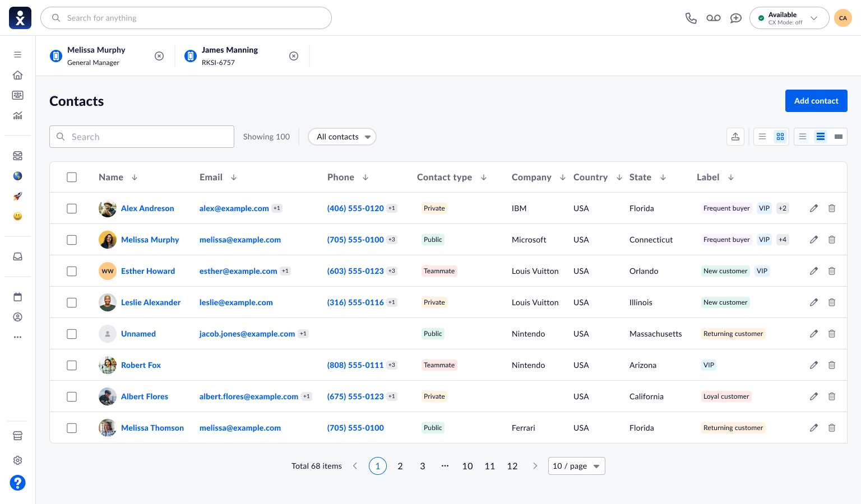Switch to grid card view
Image resolution: width=861 pixels, height=504 pixels.
pyautogui.click(x=780, y=137)
